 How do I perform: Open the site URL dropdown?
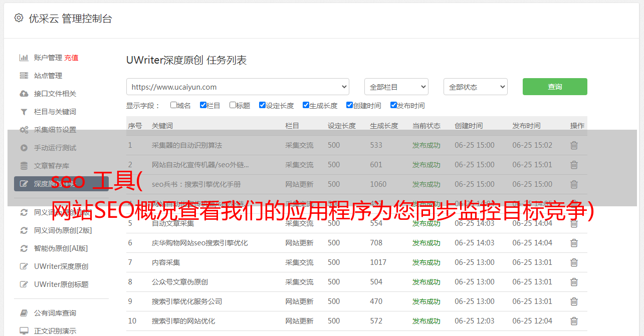click(238, 87)
